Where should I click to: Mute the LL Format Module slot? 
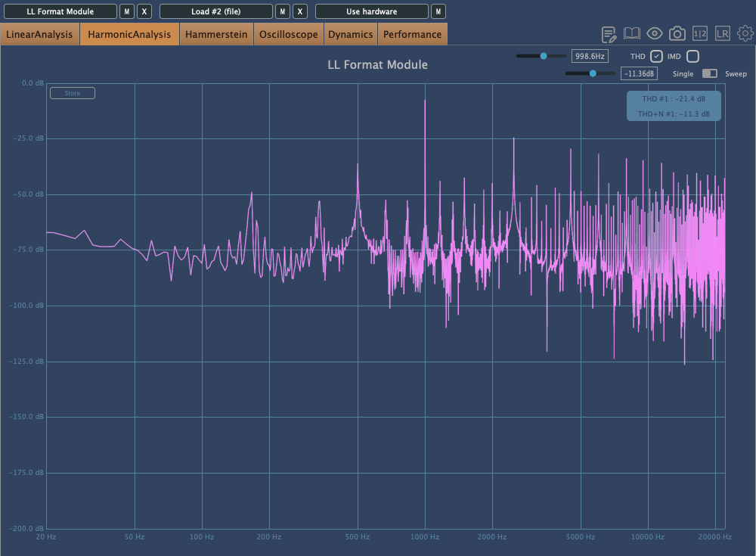point(127,11)
